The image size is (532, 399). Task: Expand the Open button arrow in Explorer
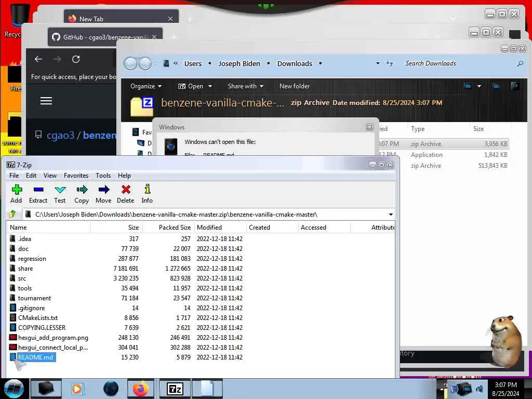point(210,86)
